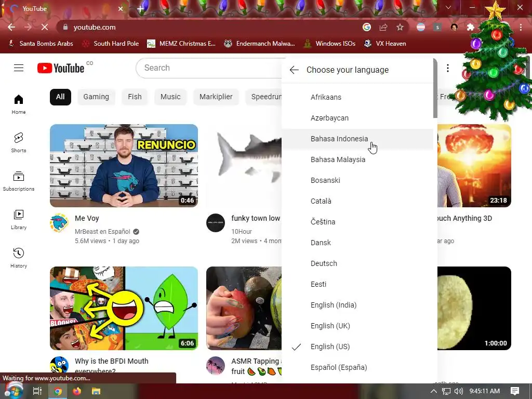
Task: Bookmark this page with the star
Action: (400, 27)
